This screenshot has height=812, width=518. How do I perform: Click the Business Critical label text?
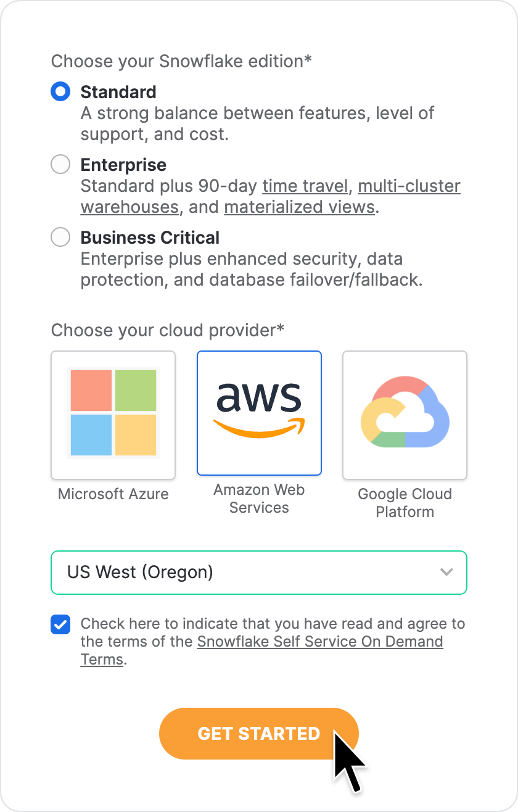(150, 238)
